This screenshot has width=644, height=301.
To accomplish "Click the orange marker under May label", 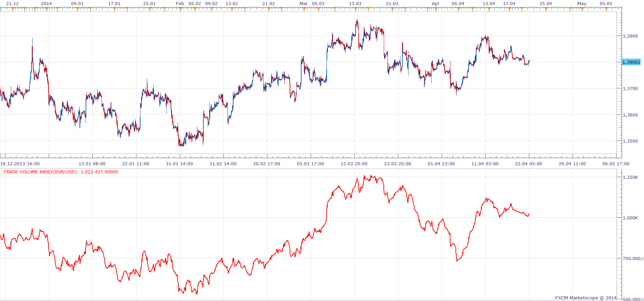I will [x=582, y=9].
